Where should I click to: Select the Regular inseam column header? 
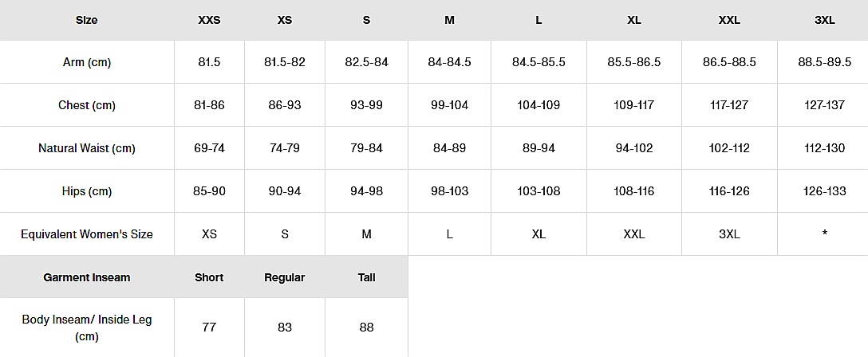point(285,277)
